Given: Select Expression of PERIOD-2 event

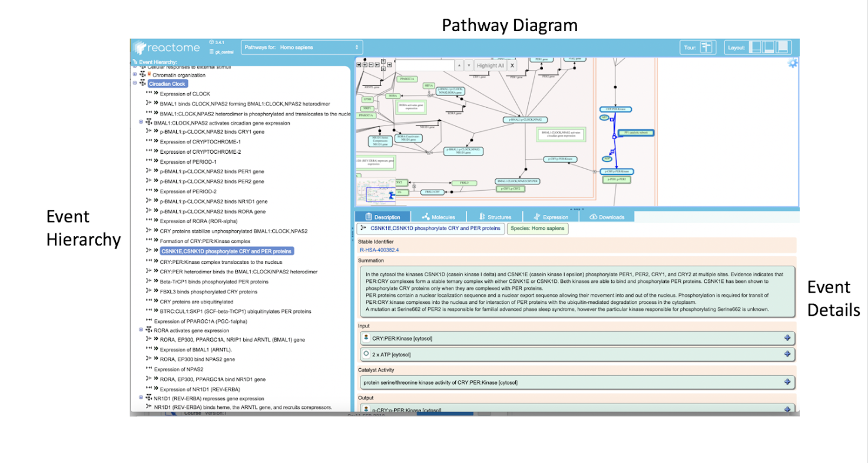Looking at the screenshot, I should (x=188, y=191).
